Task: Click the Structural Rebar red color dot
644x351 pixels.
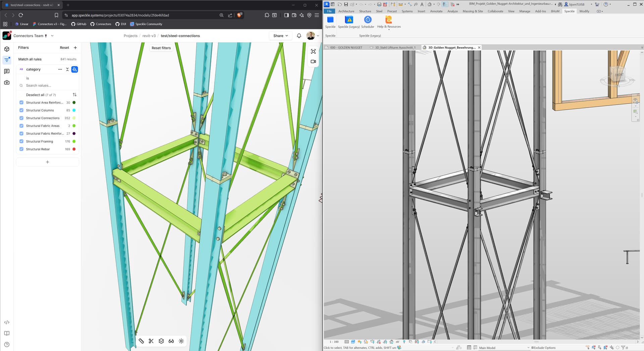Action: click(x=74, y=149)
